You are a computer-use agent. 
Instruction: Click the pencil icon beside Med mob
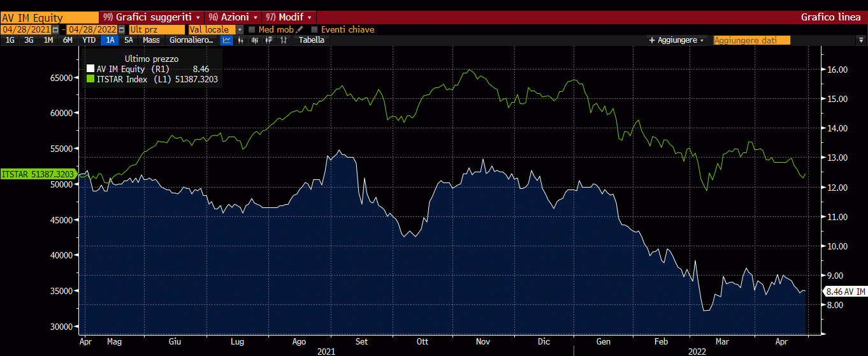click(300, 29)
